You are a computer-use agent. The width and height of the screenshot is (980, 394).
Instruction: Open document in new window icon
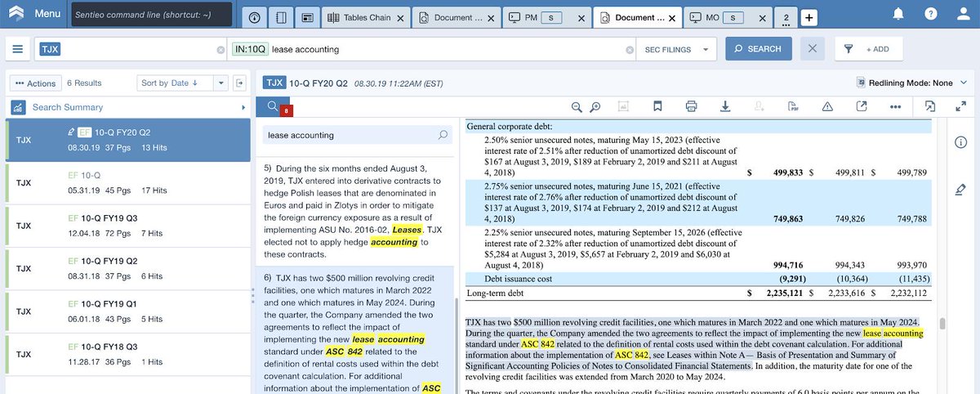930,106
